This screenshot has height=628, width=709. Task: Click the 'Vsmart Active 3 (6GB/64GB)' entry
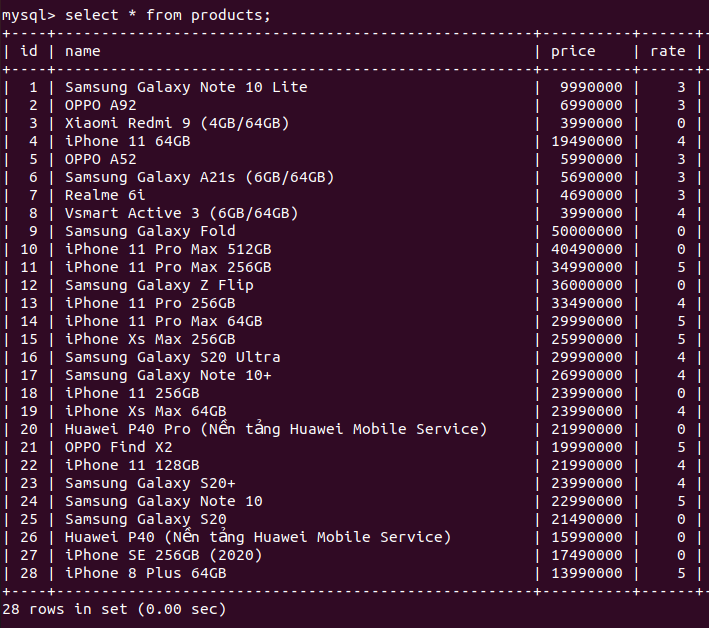point(181,213)
